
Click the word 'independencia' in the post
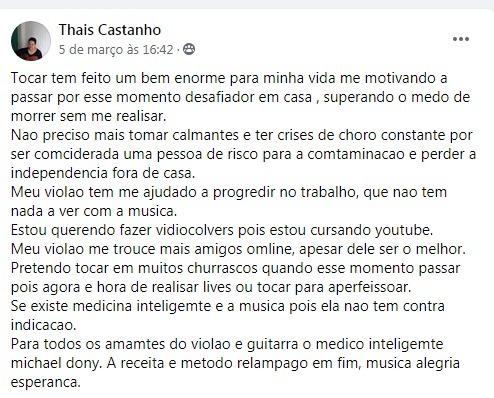point(59,173)
